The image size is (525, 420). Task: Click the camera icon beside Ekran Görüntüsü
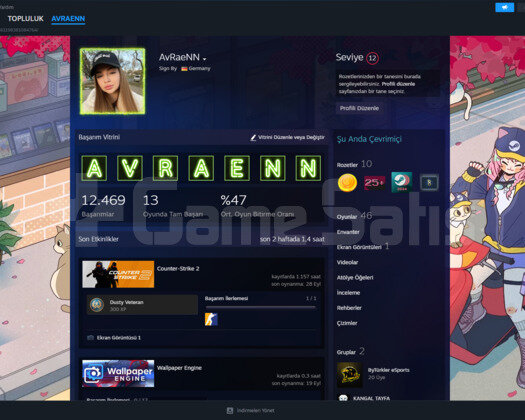pyautogui.click(x=90, y=338)
